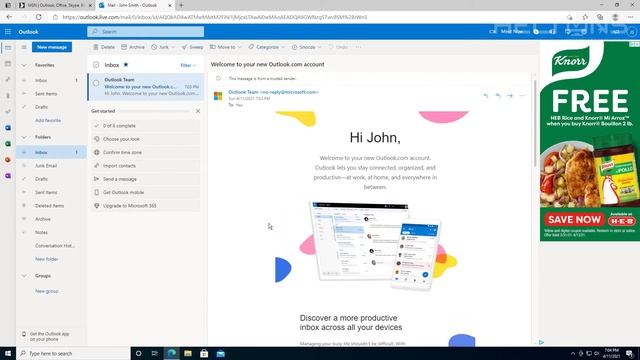Click the reading pane scrollbar
The image size is (640, 360).
[x=535, y=122]
